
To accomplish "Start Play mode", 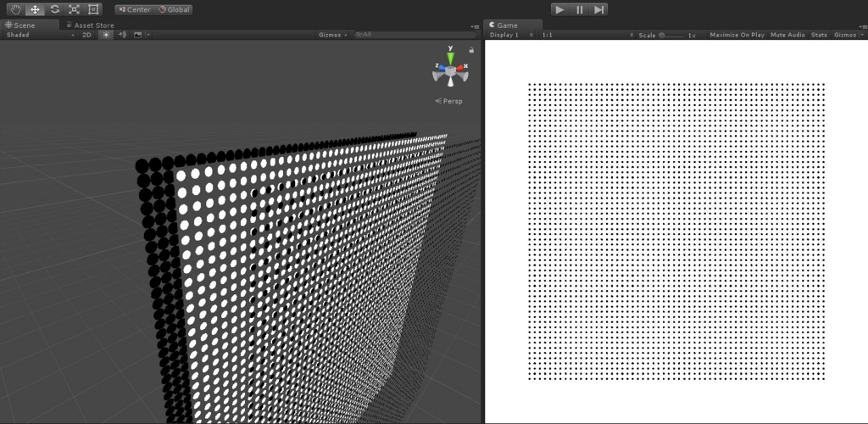I will coord(559,9).
